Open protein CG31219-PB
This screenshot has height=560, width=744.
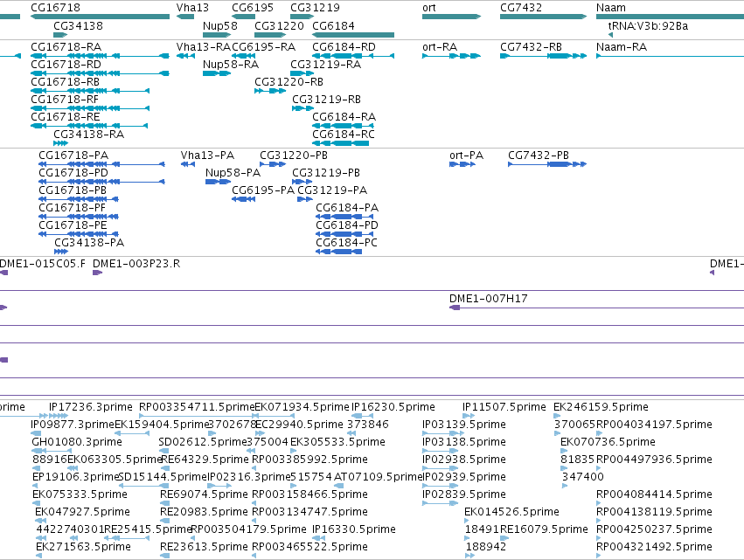pyautogui.click(x=326, y=173)
